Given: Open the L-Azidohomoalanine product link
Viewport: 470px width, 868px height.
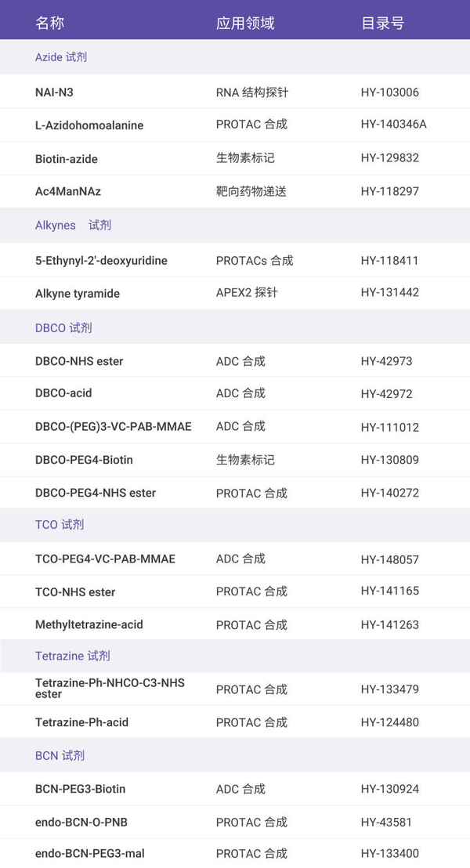Looking at the screenshot, I should (89, 125).
